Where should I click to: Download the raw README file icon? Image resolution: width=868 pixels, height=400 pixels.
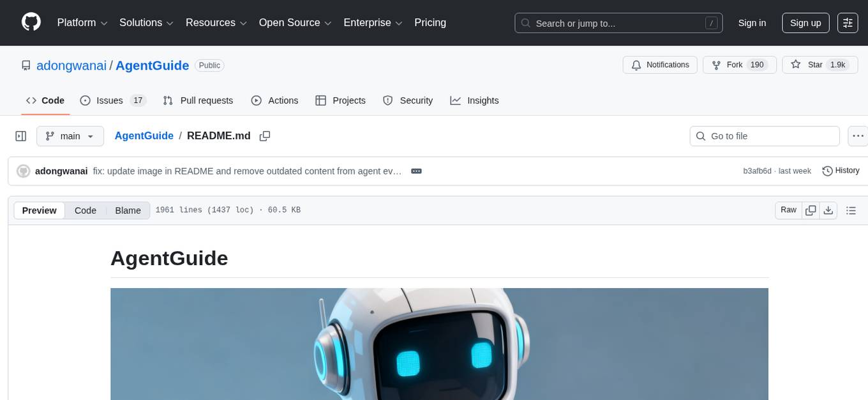click(828, 210)
